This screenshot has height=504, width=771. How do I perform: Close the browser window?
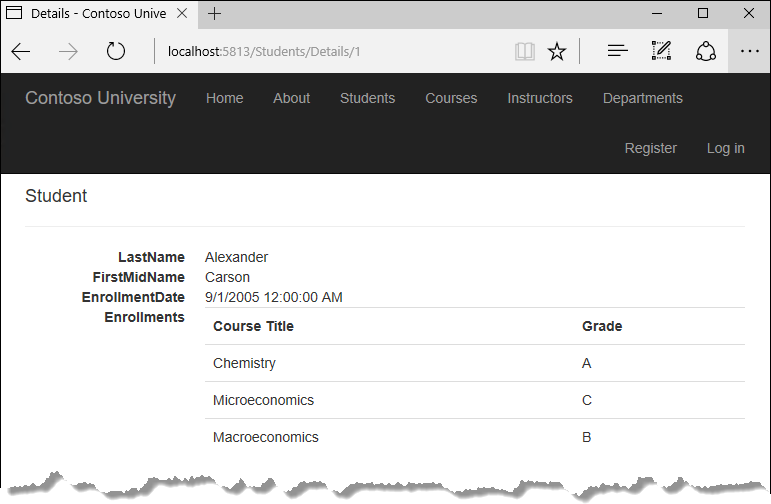pos(749,13)
